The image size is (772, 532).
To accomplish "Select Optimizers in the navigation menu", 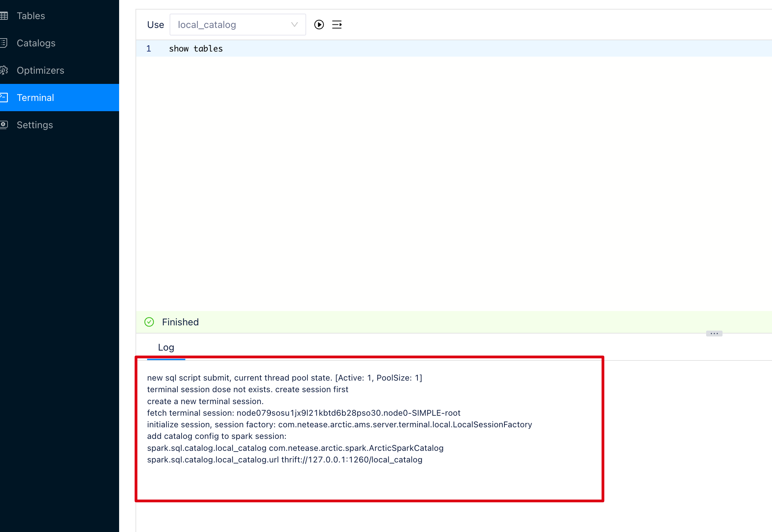I will (x=40, y=70).
